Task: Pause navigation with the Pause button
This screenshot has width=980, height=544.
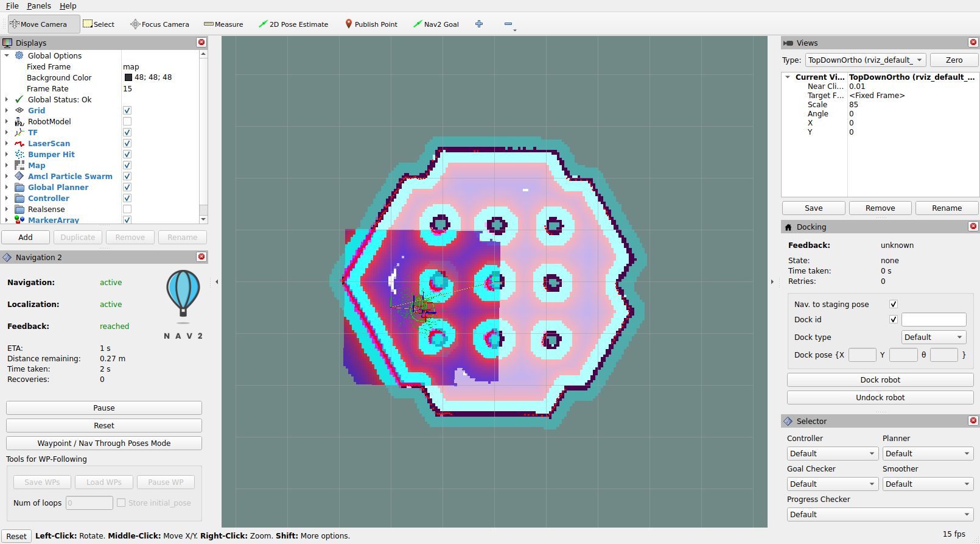Action: click(104, 408)
